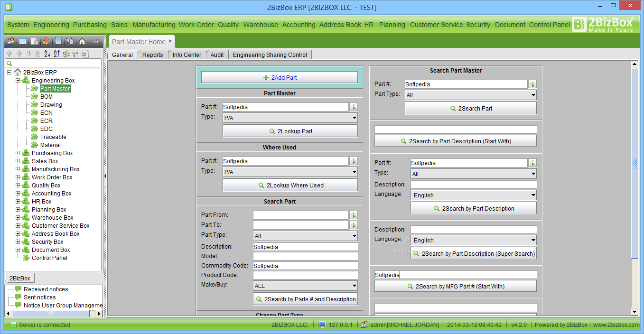Viewport: 644px width, 334px height.
Task: Open the mail envelope icon in sidebar toolbar
Action: point(23,41)
